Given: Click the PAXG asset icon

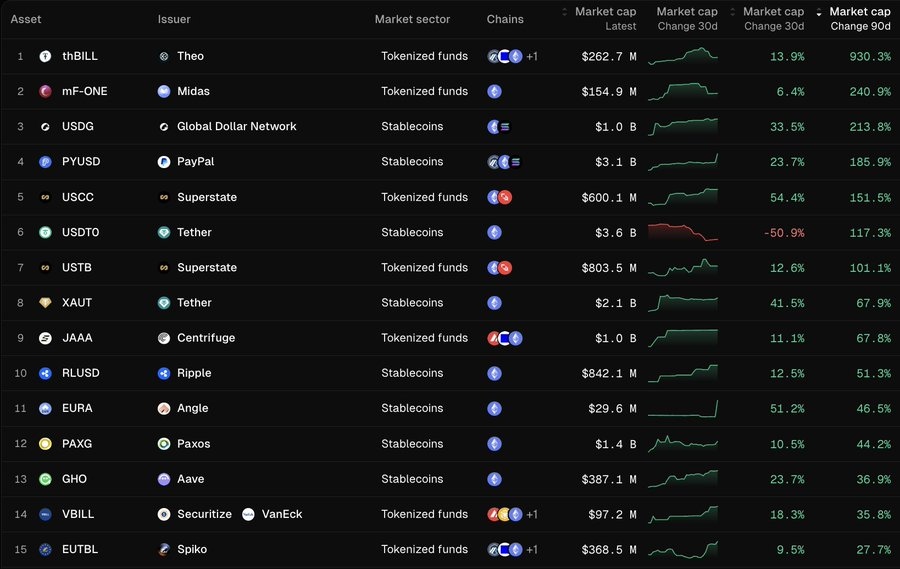Looking at the screenshot, I should (x=45, y=444).
